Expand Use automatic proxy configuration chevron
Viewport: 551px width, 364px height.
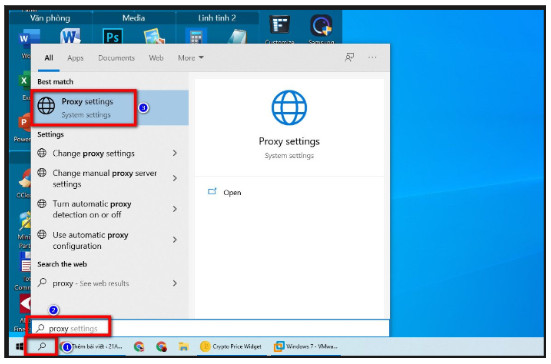coord(175,240)
